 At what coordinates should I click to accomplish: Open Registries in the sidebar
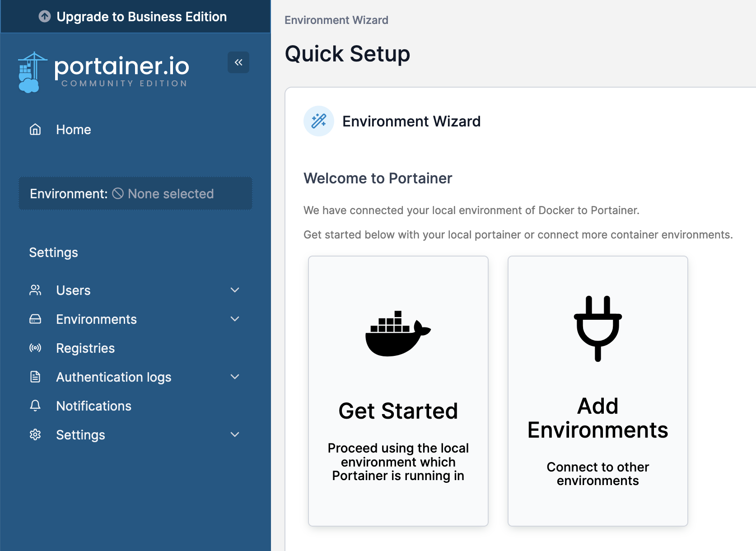click(x=135, y=348)
